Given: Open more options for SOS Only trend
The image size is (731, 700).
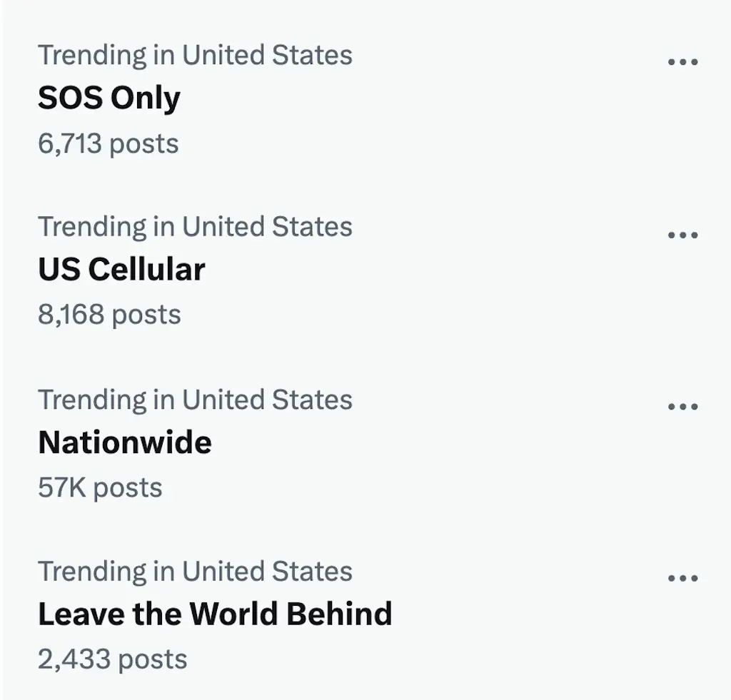Looking at the screenshot, I should click(682, 62).
